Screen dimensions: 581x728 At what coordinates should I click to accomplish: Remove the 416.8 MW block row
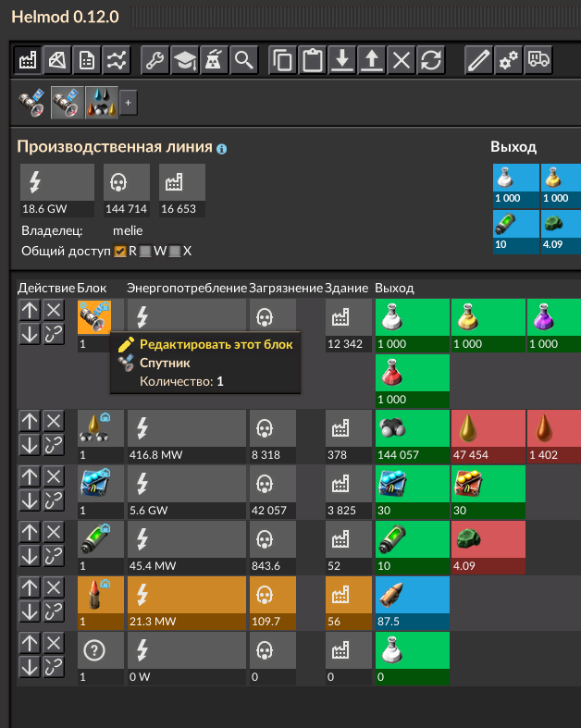coord(54,421)
